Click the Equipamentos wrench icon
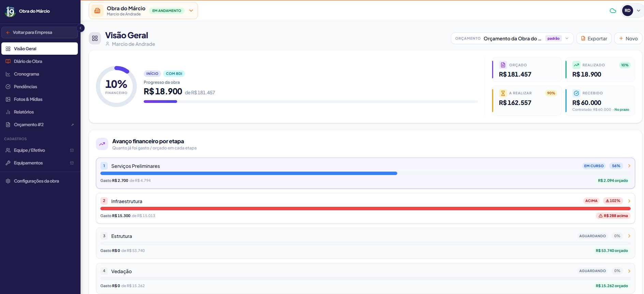Image resolution: width=644 pixels, height=294 pixels. point(8,163)
